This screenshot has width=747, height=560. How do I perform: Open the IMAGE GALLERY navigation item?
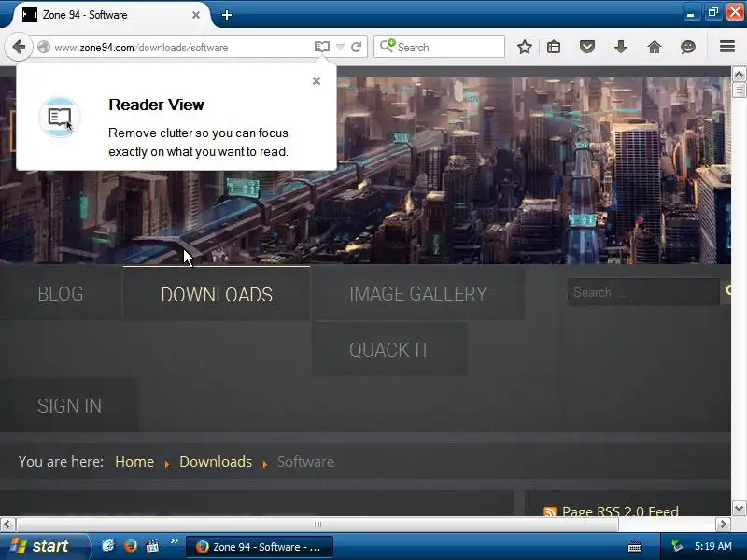point(418,293)
